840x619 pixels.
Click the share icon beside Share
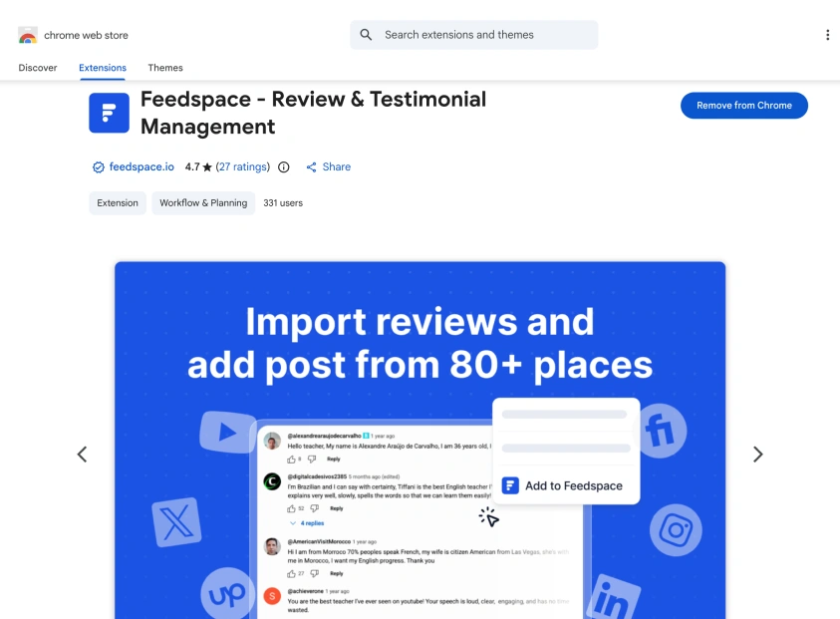point(311,167)
